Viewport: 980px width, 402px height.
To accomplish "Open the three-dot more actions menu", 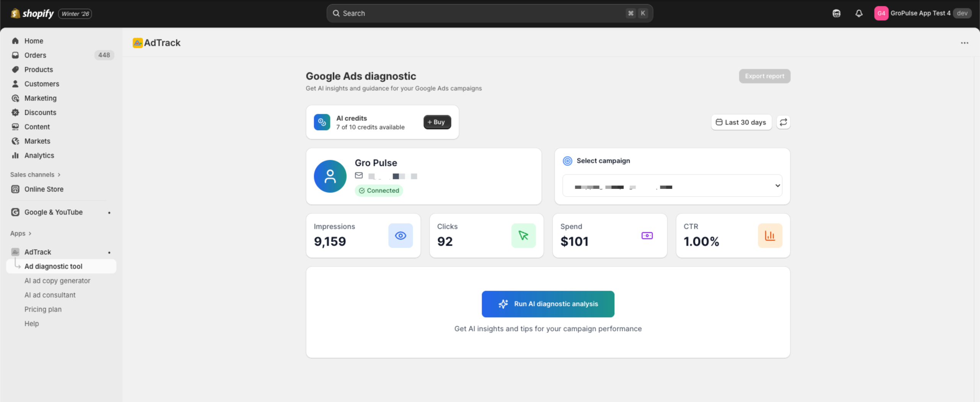I will (x=964, y=43).
